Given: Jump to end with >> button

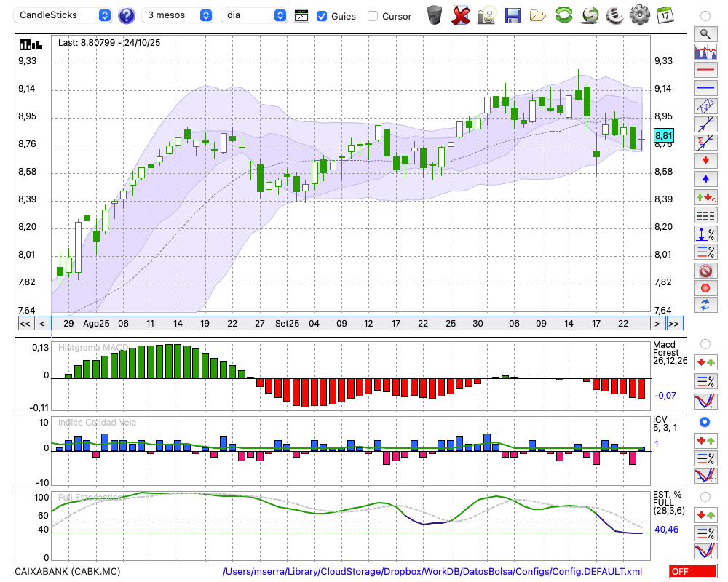Looking at the screenshot, I should [x=674, y=324].
